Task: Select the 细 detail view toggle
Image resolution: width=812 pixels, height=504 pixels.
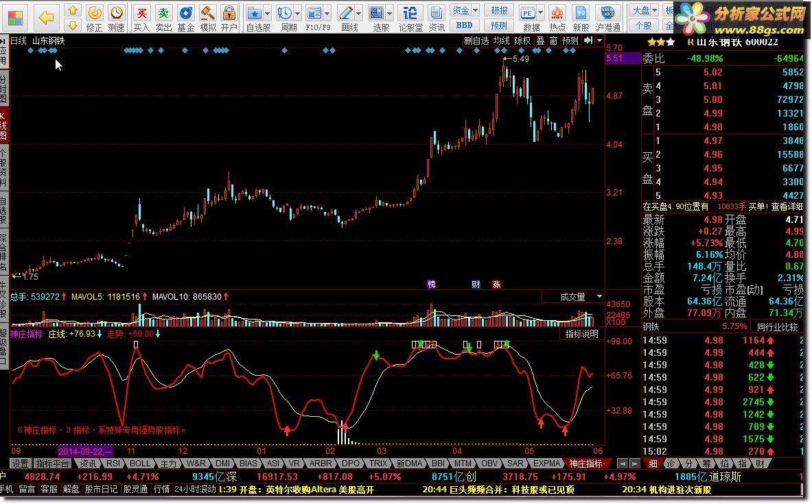Action: 653,464
